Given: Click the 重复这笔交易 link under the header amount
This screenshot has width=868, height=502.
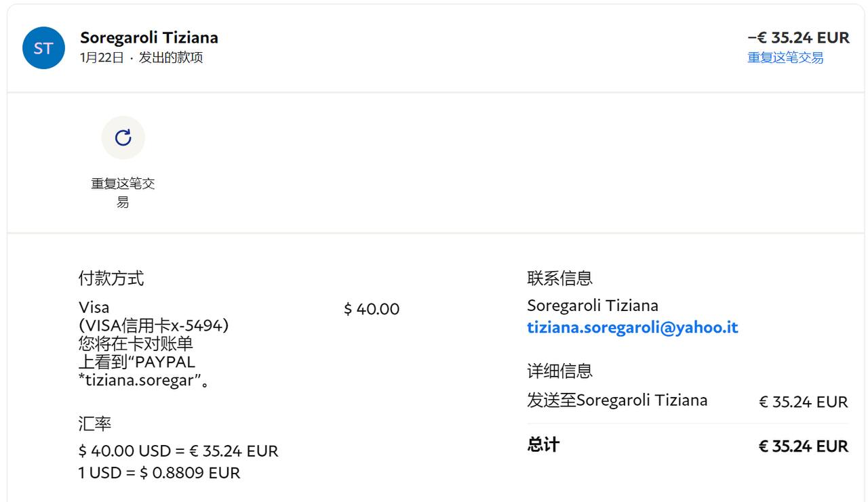Looking at the screenshot, I should (785, 58).
